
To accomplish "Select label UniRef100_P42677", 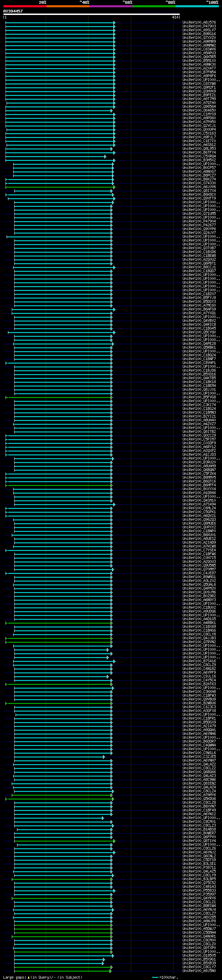I will (x=199, y=225).
